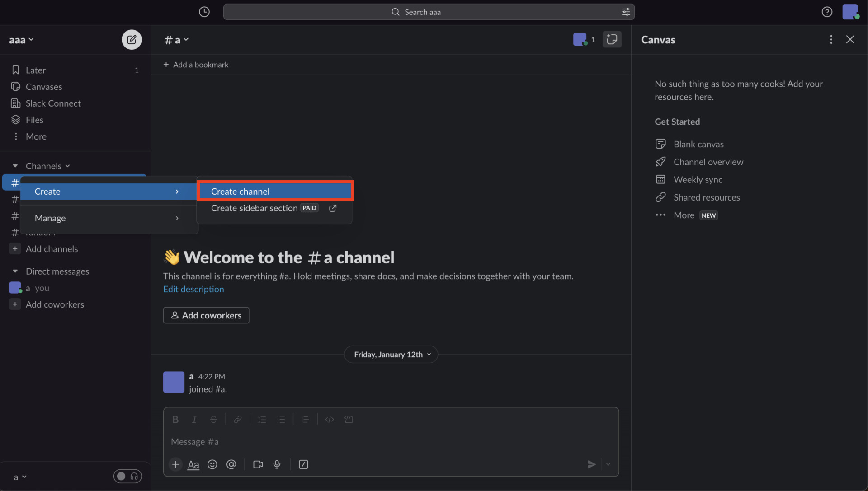The height and width of the screenshot is (491, 868).
Task: Start a new message with the compose icon
Action: coord(131,40)
